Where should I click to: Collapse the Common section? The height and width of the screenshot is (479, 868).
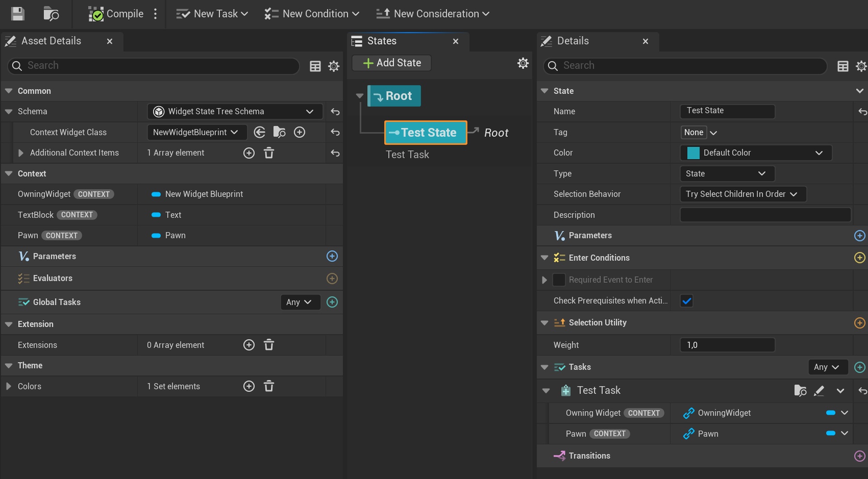click(x=9, y=91)
